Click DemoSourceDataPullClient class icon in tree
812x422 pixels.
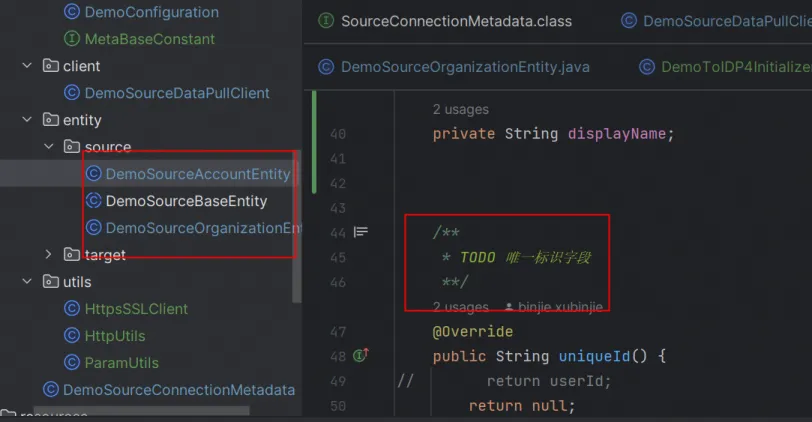(71, 93)
